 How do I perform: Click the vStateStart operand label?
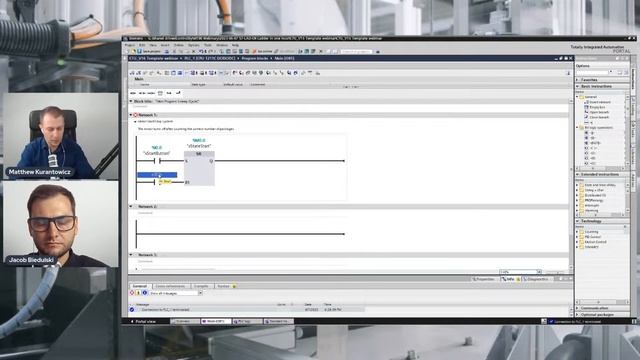click(199, 146)
